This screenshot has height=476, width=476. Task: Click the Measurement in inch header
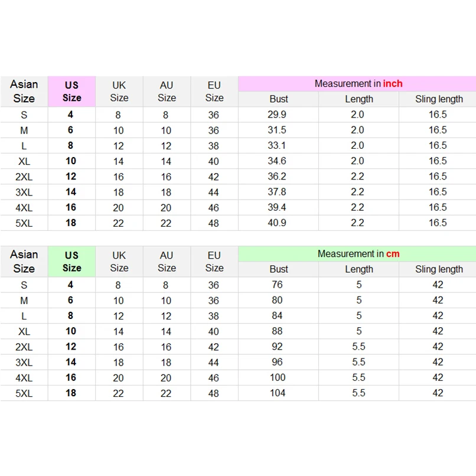coord(358,84)
